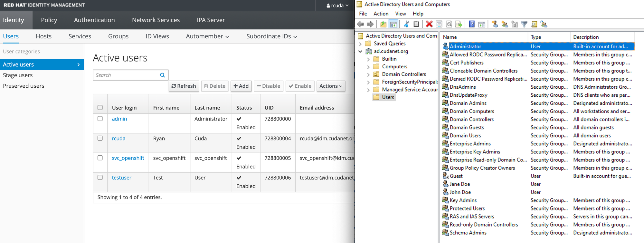Click the Find objects magnifier icon
Image resolution: width=644 pixels, height=243 pixels.
click(x=534, y=24)
